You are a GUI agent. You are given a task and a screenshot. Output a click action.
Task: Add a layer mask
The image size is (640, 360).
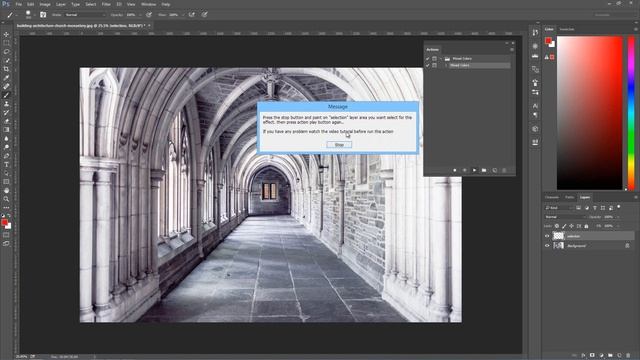592,356
